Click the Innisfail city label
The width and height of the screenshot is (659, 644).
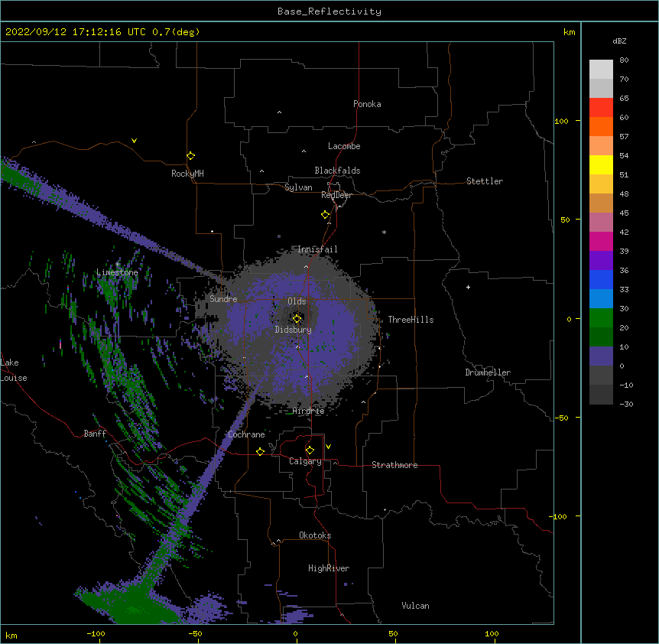click(x=317, y=249)
